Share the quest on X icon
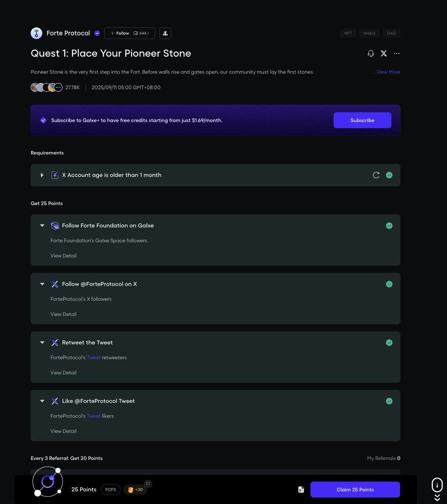447x504 pixels. click(384, 53)
